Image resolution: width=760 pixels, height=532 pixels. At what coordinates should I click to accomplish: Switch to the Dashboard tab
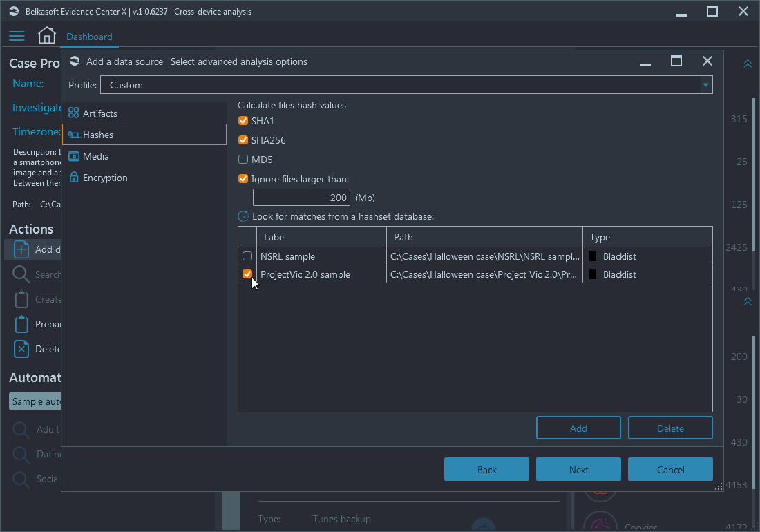pyautogui.click(x=89, y=37)
